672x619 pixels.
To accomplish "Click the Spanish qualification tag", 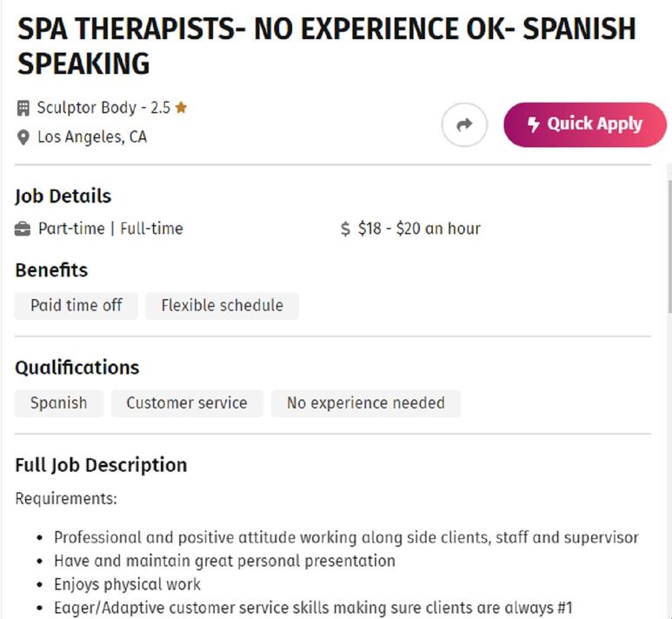I will (x=59, y=403).
